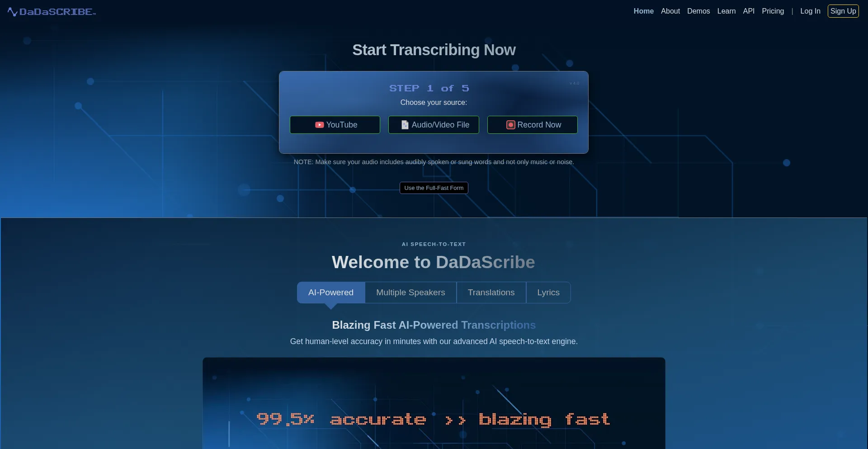Screen dimensions: 868x449
Task: View the Pricing page
Action: pos(773,11)
